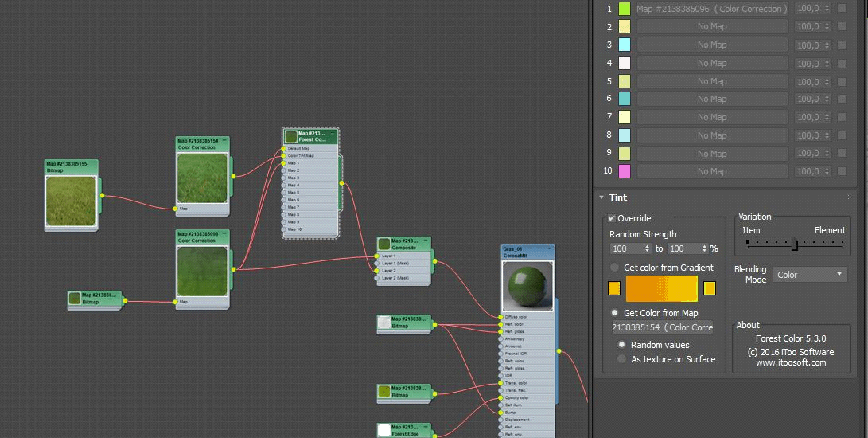This screenshot has height=438, width=868.
Task: Click the Variation Item-Element slider handle
Action: [794, 244]
